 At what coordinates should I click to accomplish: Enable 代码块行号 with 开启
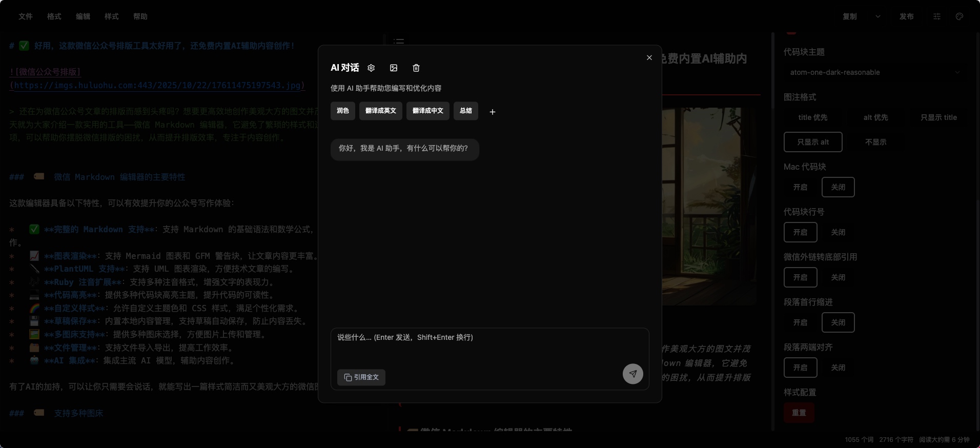pos(801,232)
